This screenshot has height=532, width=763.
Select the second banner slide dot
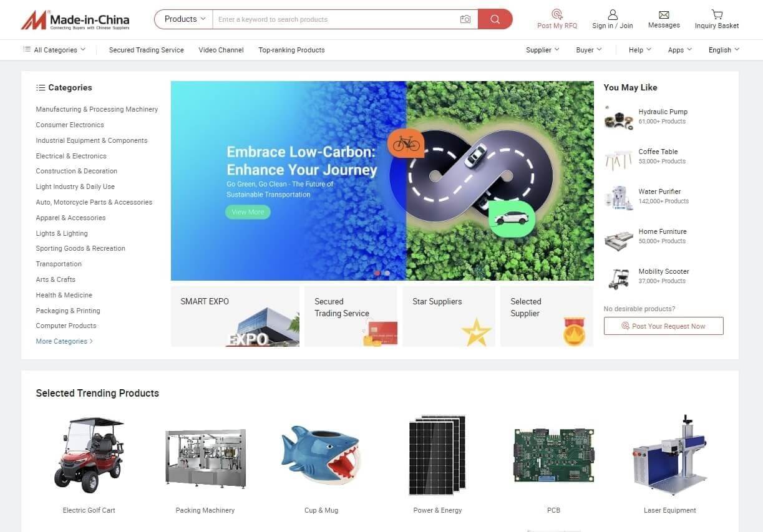(x=387, y=273)
